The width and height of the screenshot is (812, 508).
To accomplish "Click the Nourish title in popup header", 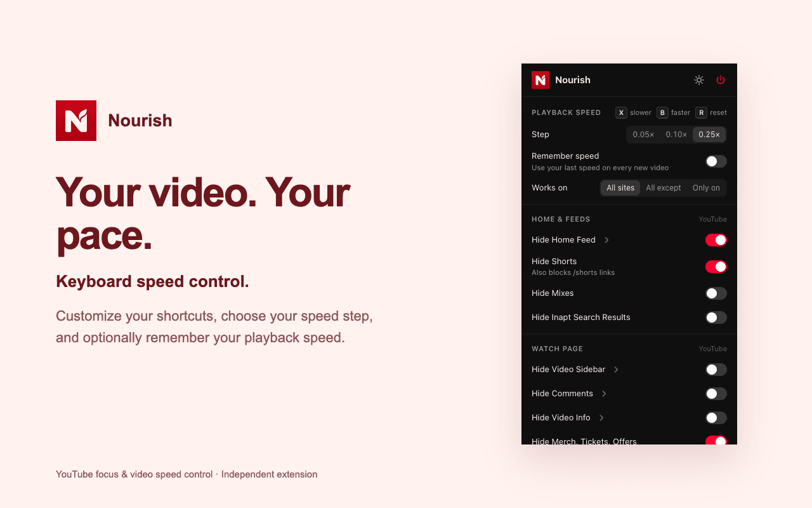I will (573, 80).
